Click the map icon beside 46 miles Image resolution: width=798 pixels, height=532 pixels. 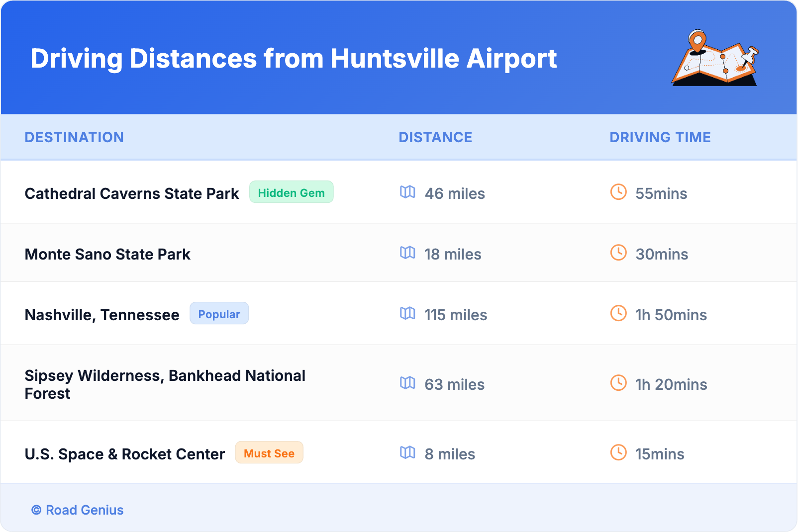pos(407,192)
